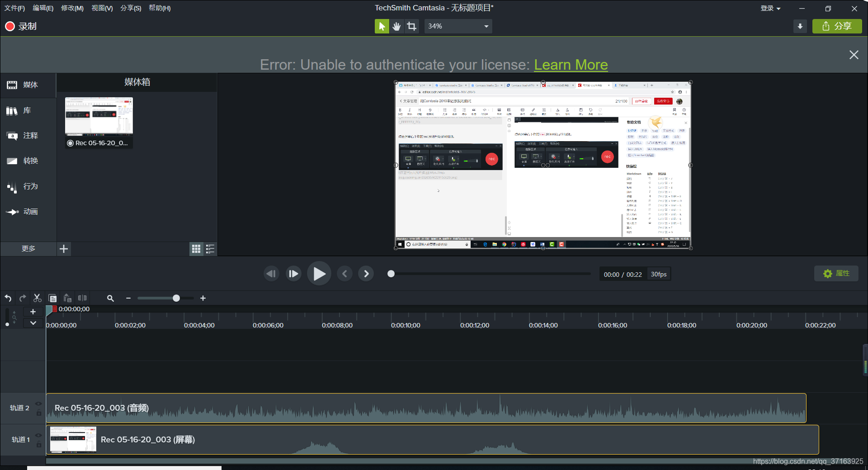Click the step-forward frame playback button
The image size is (868, 470).
[293, 274]
